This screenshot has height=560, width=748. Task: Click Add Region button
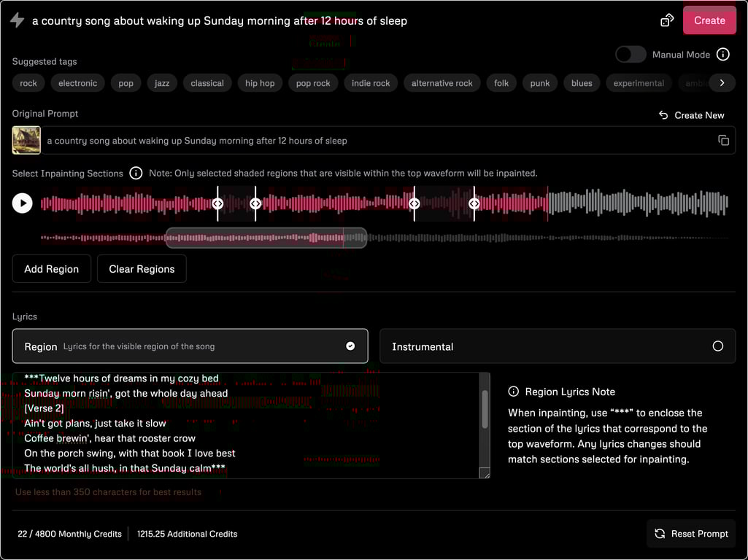(51, 269)
